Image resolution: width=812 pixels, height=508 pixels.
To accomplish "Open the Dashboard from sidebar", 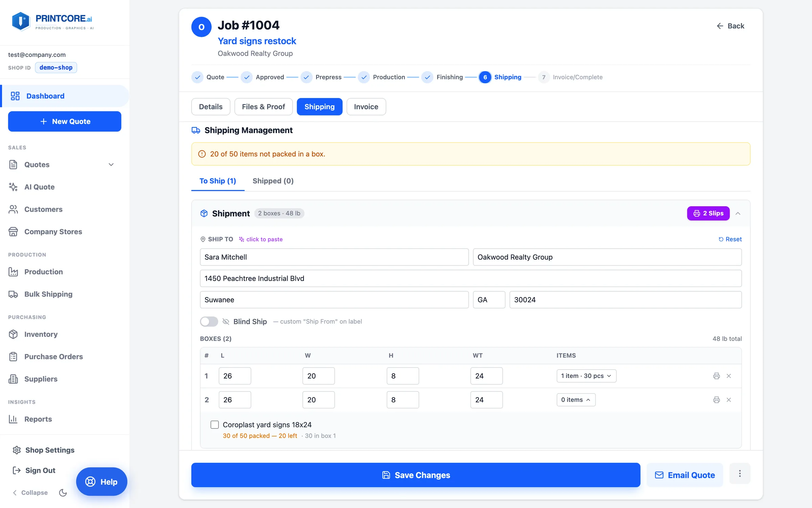I will [x=65, y=96].
